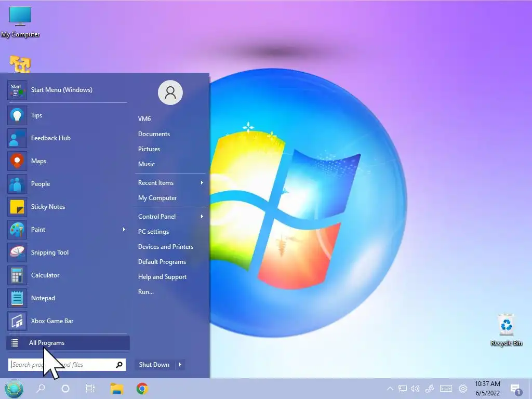Viewport: 532px width, 399px height.
Task: Select the Recycle Bin desktop icon
Action: [506, 330]
